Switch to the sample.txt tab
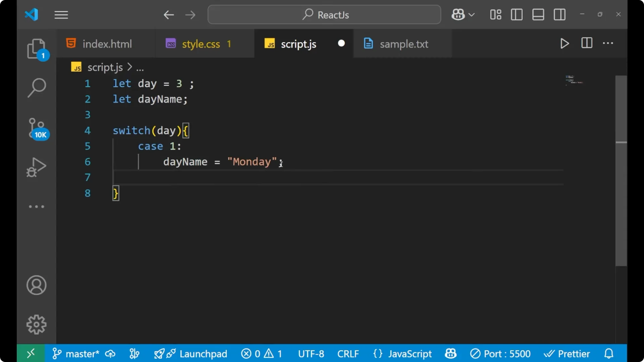Viewport: 644px width, 362px height. [x=404, y=44]
